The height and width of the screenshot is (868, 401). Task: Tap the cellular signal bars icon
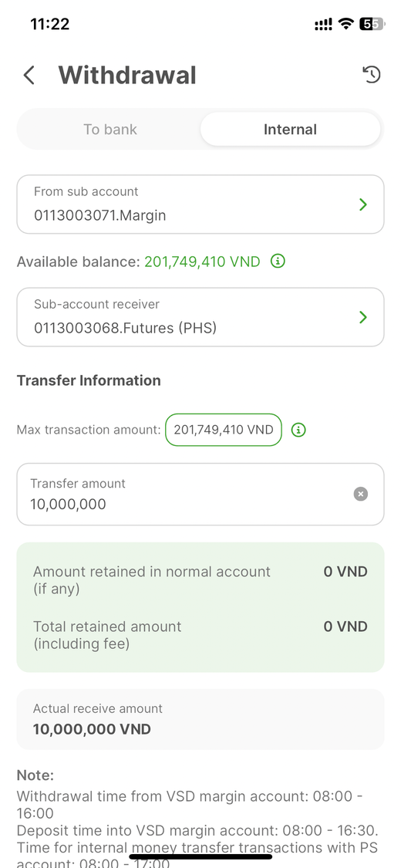click(x=324, y=24)
